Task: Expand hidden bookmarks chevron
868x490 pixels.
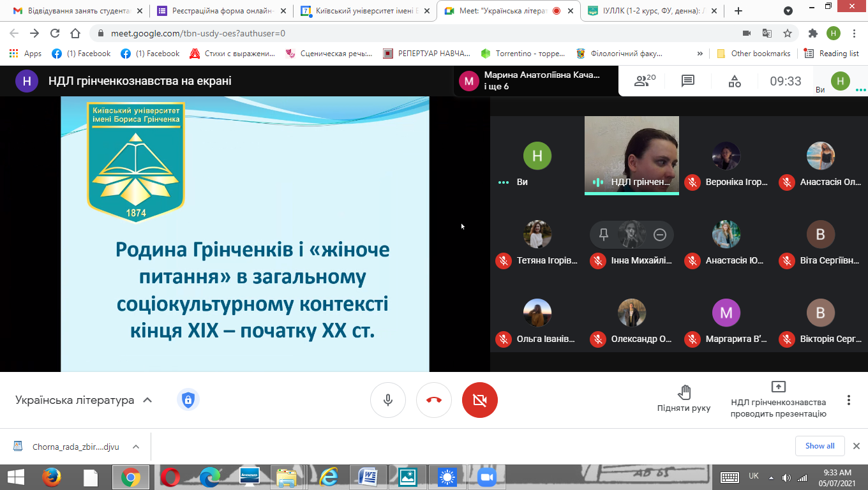Action: tap(700, 54)
